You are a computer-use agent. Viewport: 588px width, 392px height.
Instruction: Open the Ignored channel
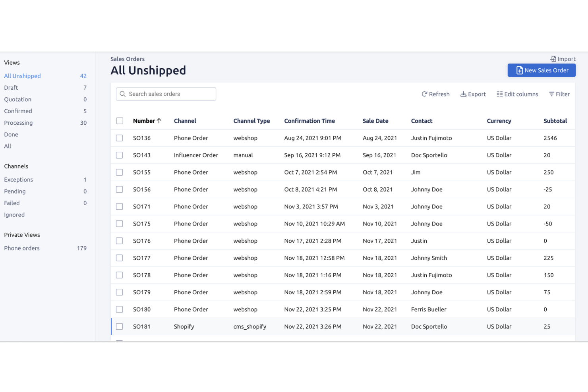click(x=14, y=214)
